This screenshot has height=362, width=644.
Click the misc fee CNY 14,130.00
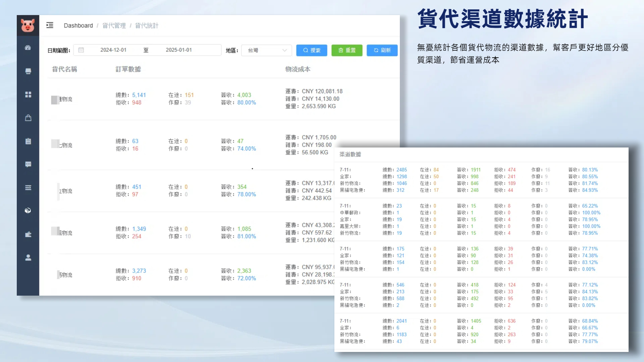[320, 99]
